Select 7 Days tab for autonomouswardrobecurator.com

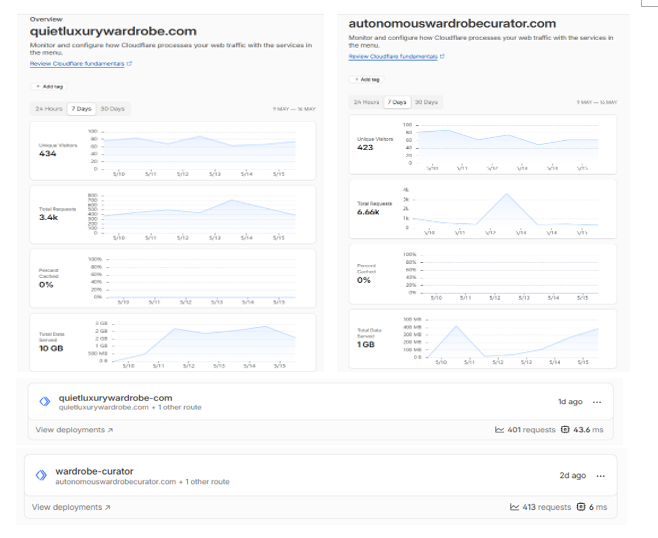(397, 102)
